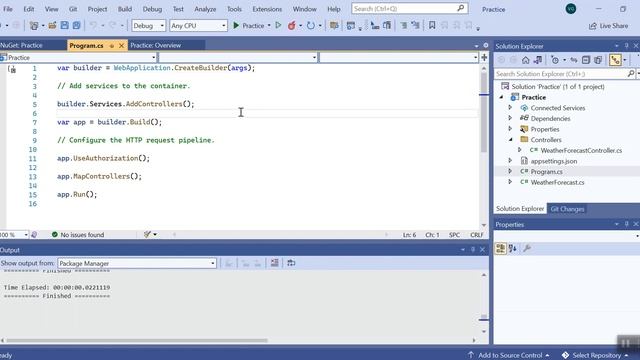Switch to the NuGet: Practice tab
Image resolution: width=640 pixels, height=360 pixels.
(x=22, y=45)
